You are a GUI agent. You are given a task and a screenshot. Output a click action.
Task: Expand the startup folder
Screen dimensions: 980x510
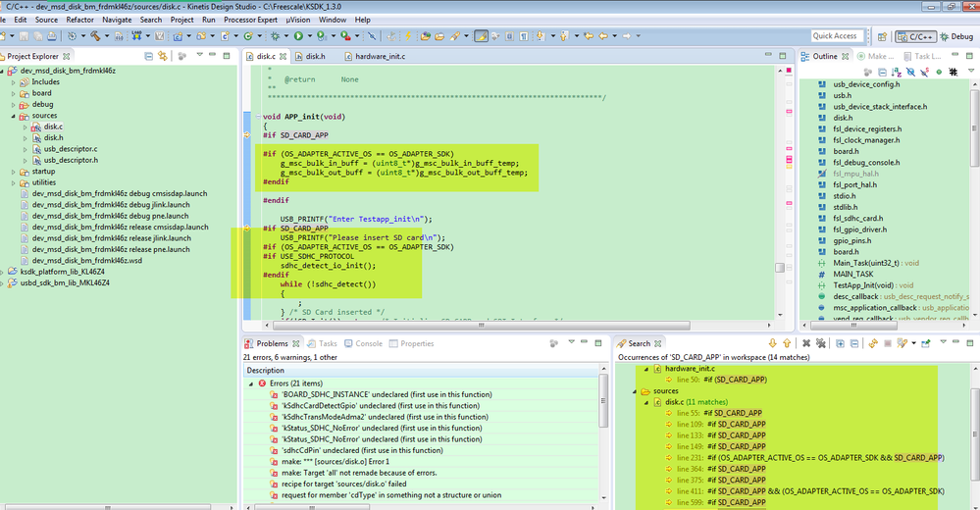(14, 172)
